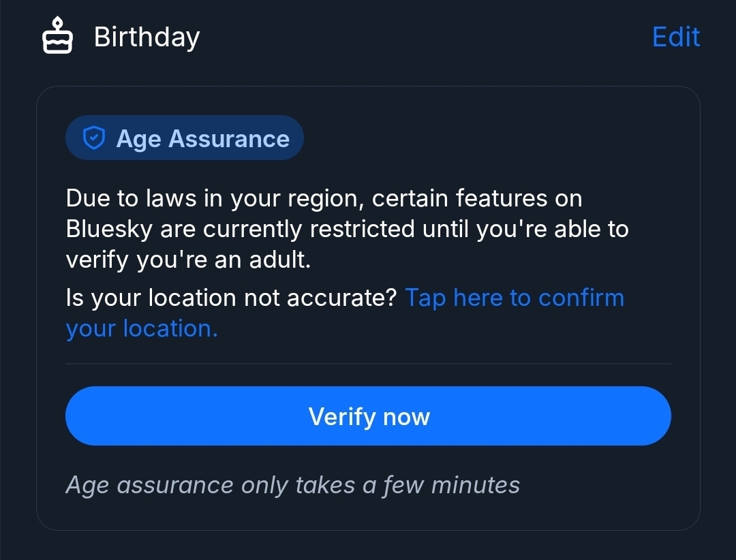This screenshot has width=736, height=560.
Task: Tap the Edit link beside Birthday
Action: point(675,37)
